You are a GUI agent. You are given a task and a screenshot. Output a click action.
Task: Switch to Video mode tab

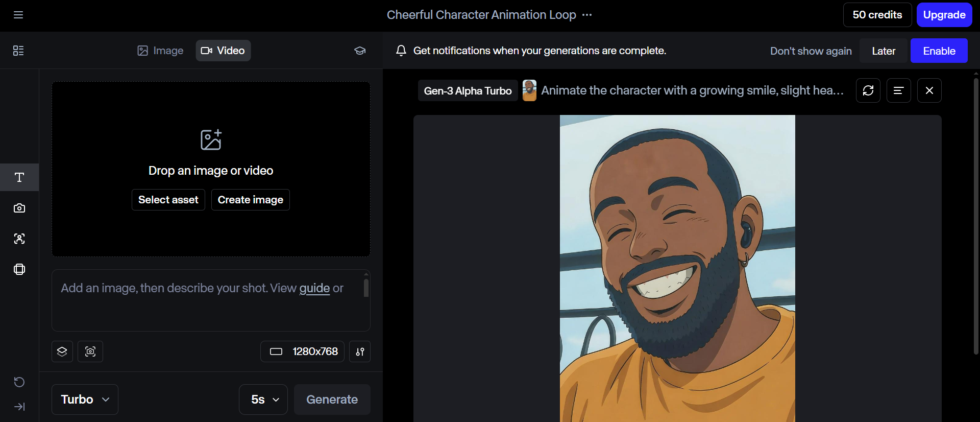pos(223,51)
